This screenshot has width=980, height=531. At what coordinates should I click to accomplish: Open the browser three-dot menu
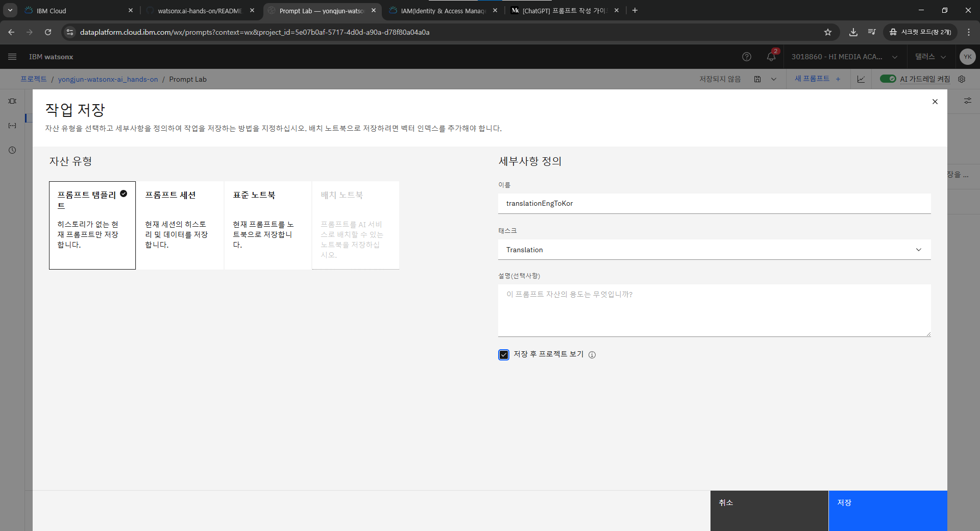969,32
